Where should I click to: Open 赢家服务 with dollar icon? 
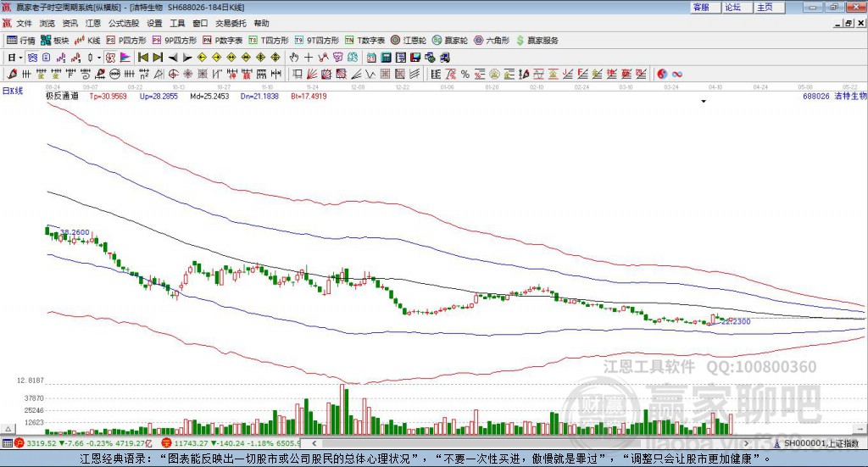[537, 41]
